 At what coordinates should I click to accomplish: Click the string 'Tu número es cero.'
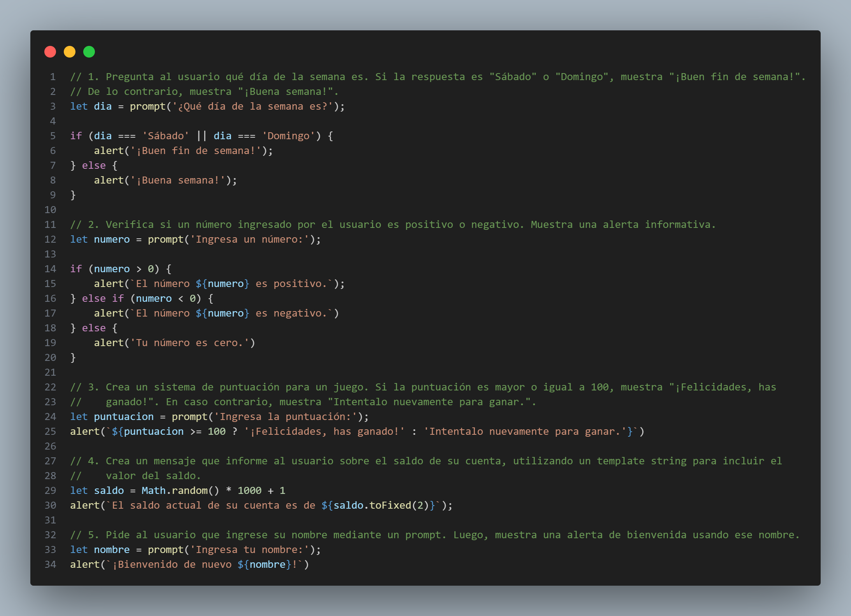pyautogui.click(x=190, y=343)
